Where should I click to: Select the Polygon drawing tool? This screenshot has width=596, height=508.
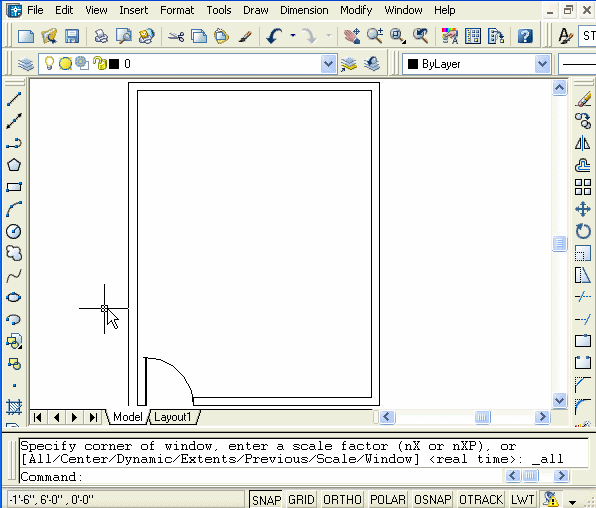click(14, 165)
